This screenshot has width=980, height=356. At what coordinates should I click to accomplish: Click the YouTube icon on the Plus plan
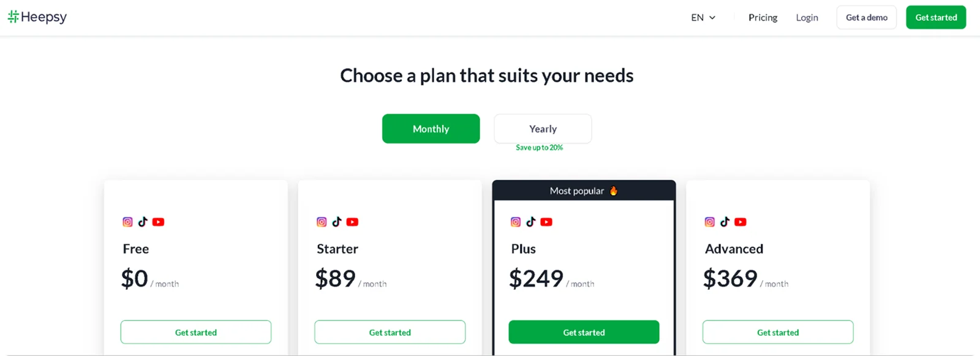[x=546, y=222]
